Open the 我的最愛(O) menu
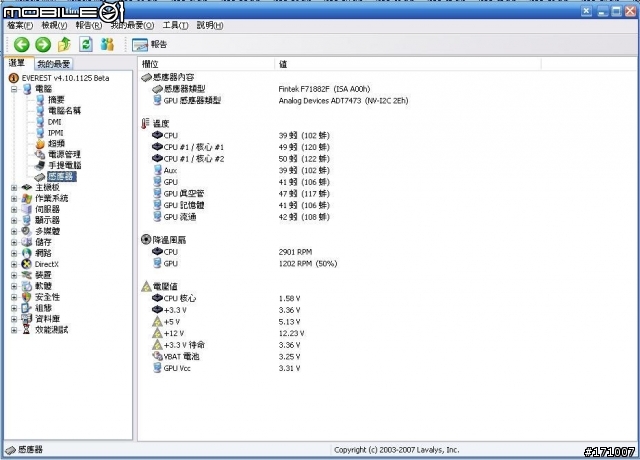 tap(132, 25)
